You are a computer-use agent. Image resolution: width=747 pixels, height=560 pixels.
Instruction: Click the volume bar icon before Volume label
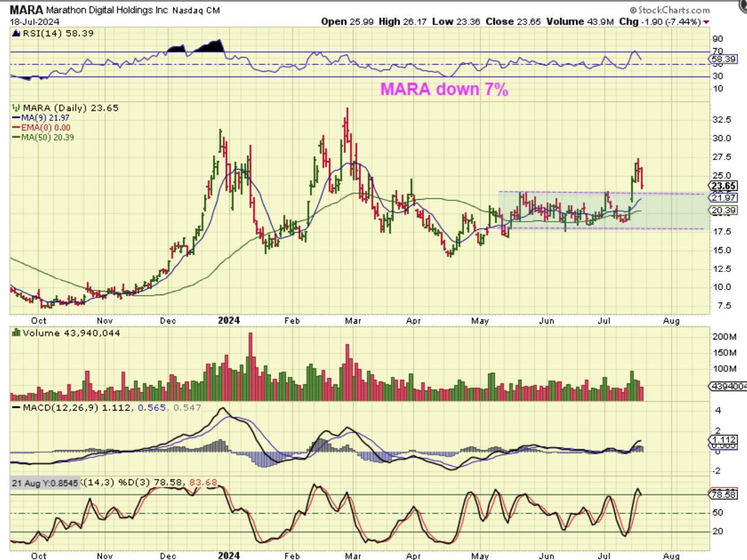coord(16,333)
